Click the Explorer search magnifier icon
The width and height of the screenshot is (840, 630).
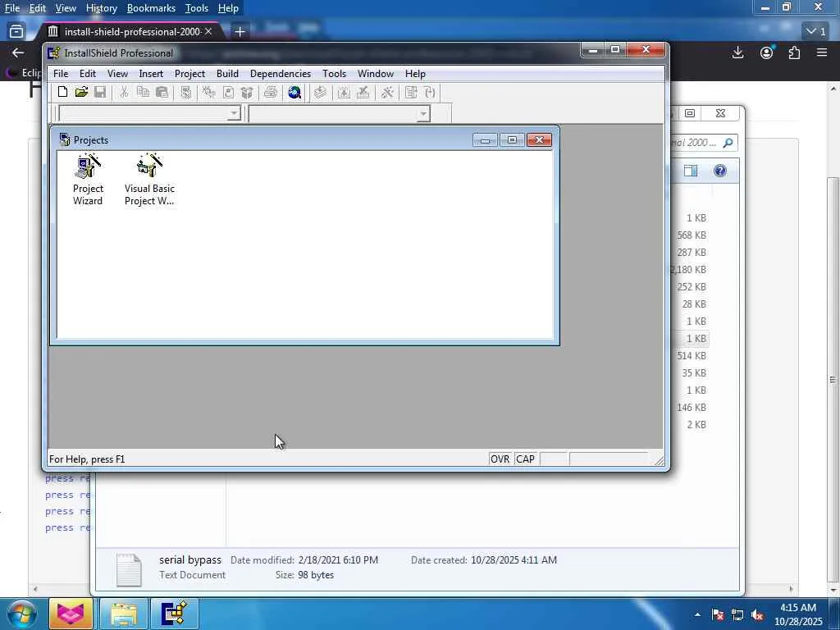728,143
